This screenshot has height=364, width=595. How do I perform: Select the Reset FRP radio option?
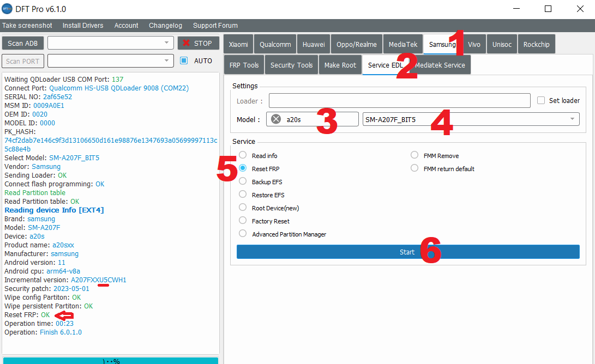243,168
